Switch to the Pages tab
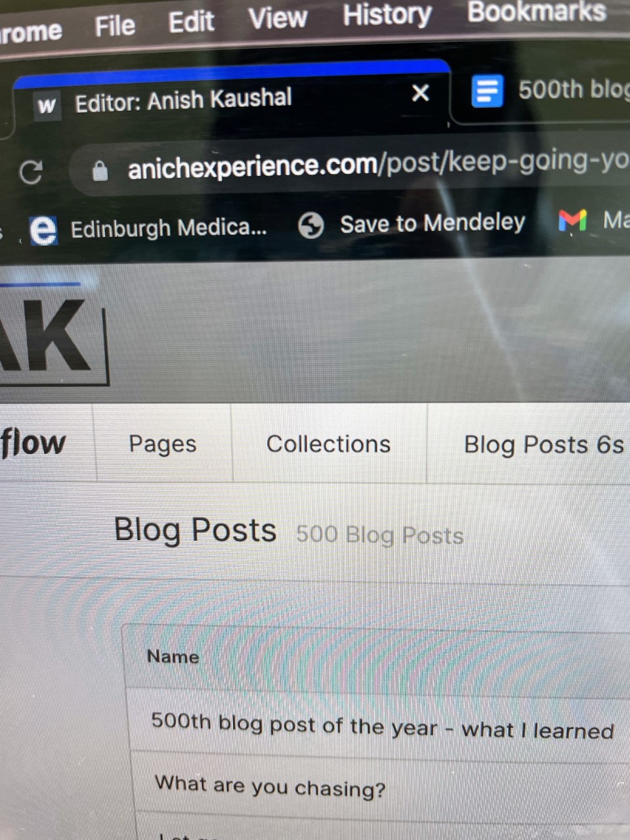 [163, 444]
